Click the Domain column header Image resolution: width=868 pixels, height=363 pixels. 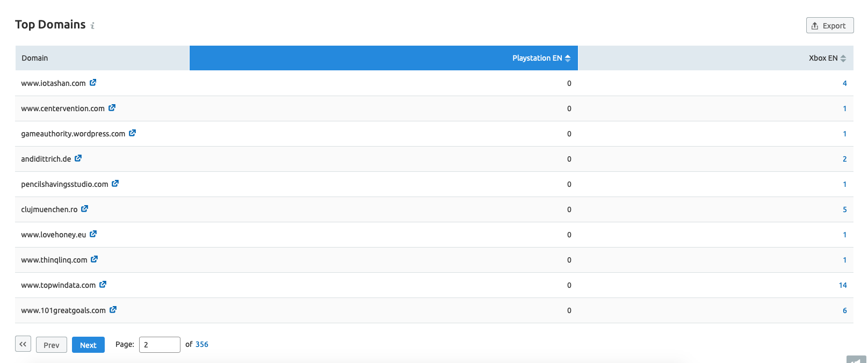pyautogui.click(x=35, y=58)
